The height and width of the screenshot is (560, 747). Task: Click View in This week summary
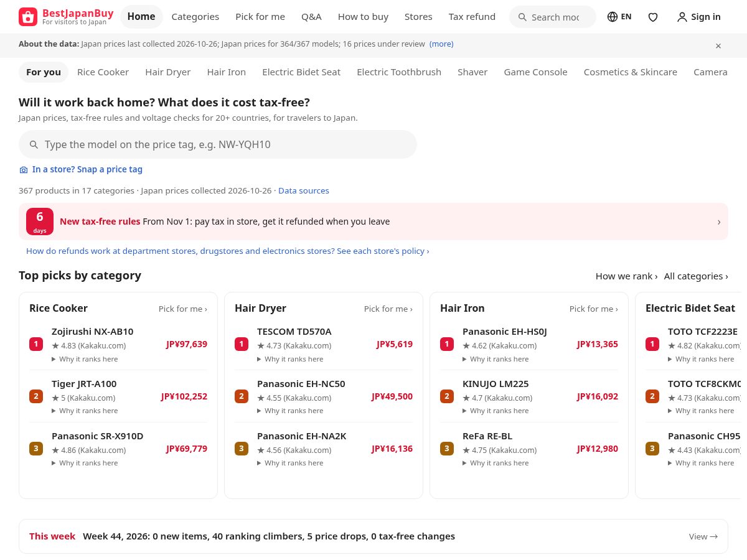pyautogui.click(x=703, y=536)
